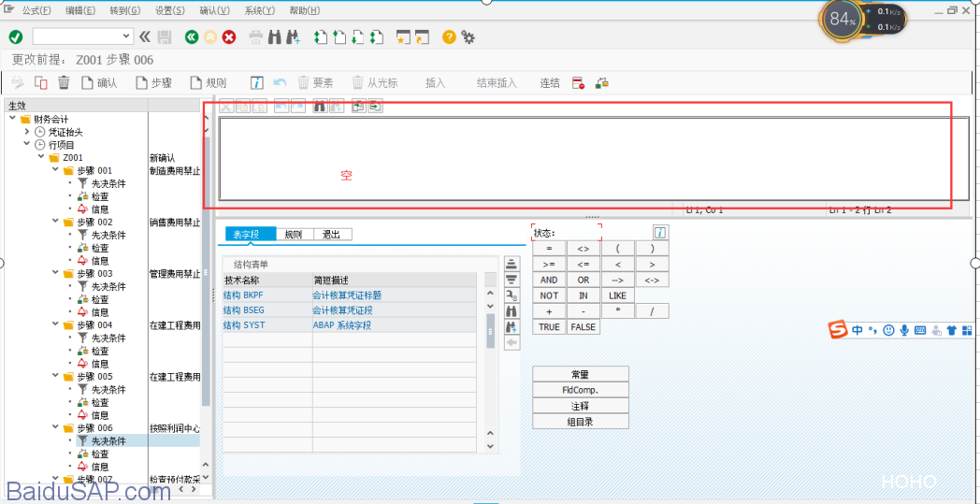The image size is (980, 504).
Task: Open Help with the question mark icon
Action: 449,37
